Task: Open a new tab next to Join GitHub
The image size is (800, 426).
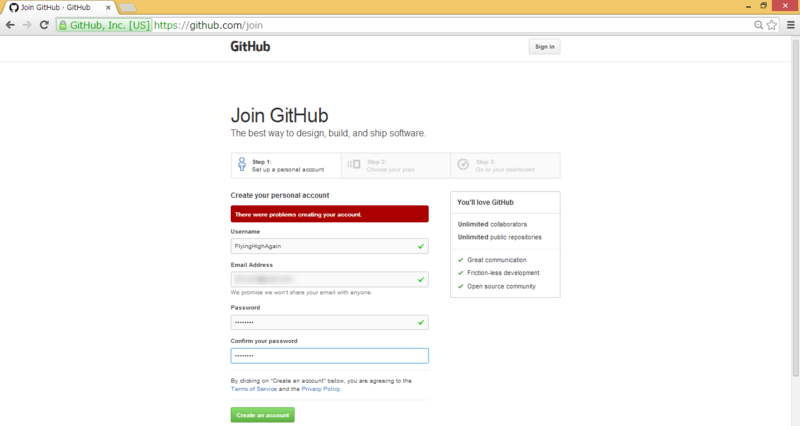Action: point(127,8)
